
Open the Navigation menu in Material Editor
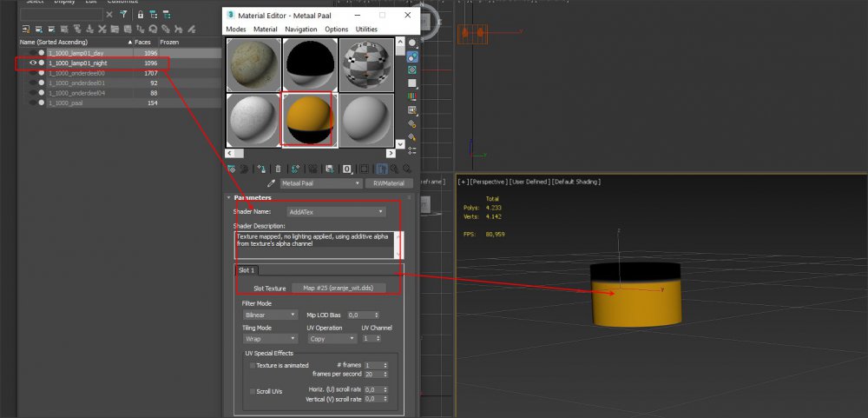click(x=300, y=30)
